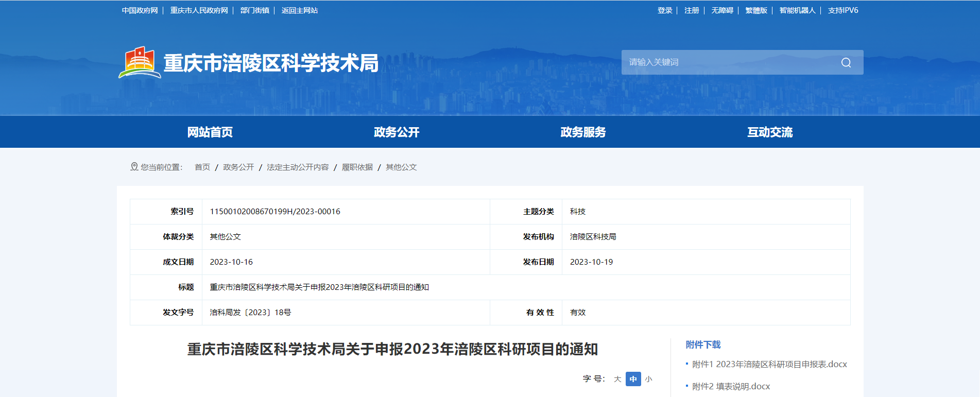This screenshot has height=397, width=980.
Task: Go to 政务服务 in main navigation
Action: click(583, 132)
